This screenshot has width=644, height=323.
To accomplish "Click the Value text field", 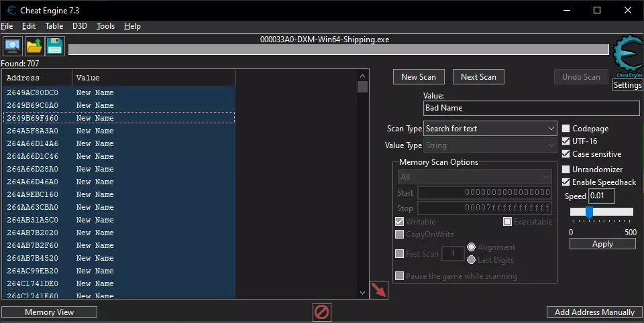I will coord(531,108).
